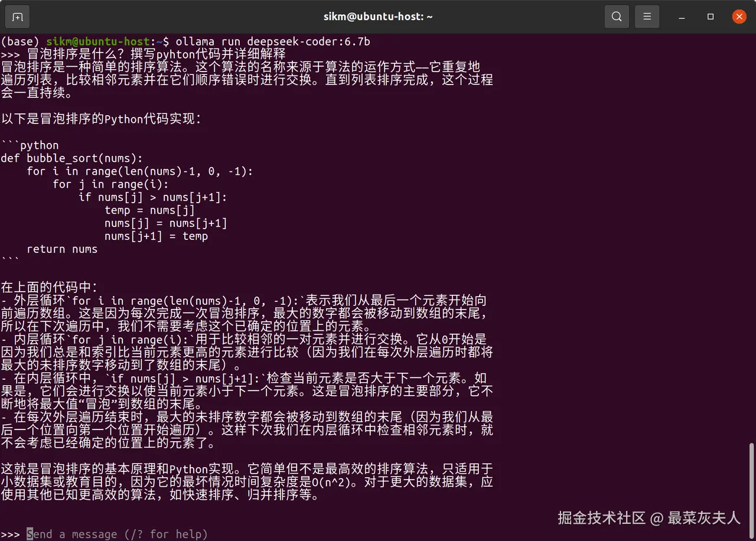Maximize the terminal window

click(x=711, y=17)
